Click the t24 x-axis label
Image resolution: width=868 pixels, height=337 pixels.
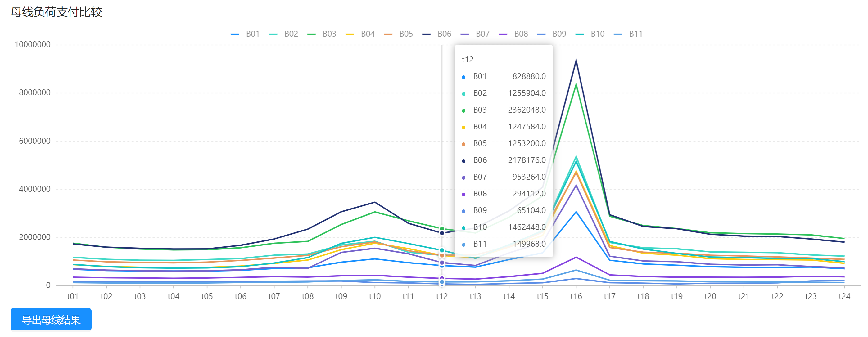pyautogui.click(x=844, y=296)
